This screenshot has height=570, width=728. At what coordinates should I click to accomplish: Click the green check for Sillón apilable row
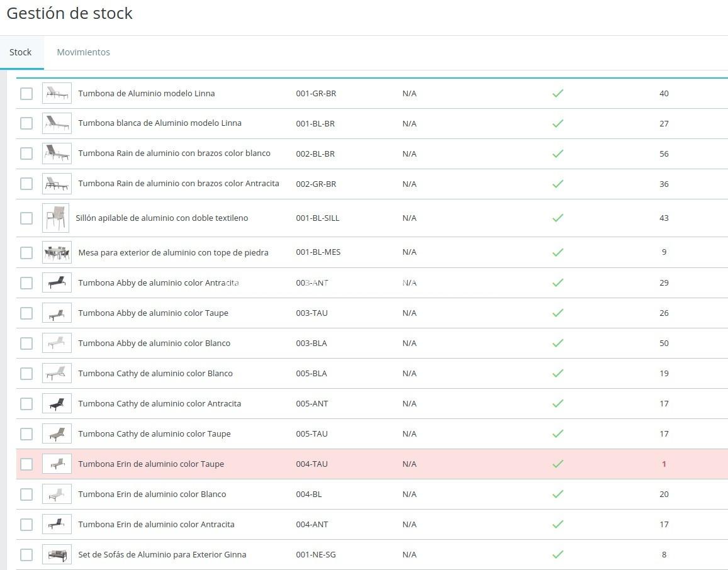click(x=557, y=218)
